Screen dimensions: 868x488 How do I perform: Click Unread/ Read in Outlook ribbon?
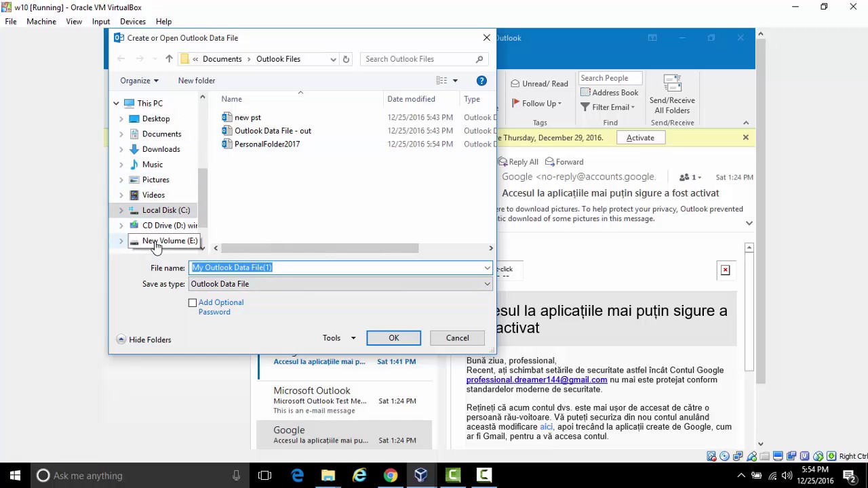(540, 83)
